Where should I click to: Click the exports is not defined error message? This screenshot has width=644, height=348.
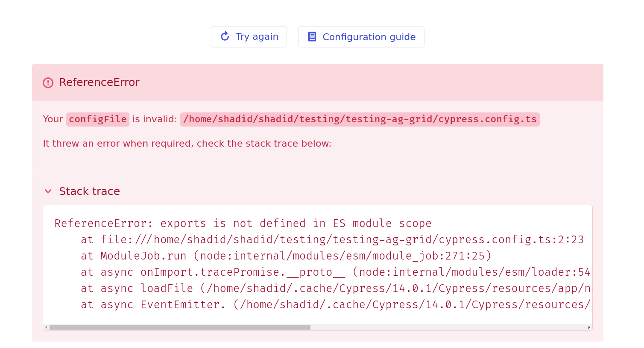[x=243, y=223]
